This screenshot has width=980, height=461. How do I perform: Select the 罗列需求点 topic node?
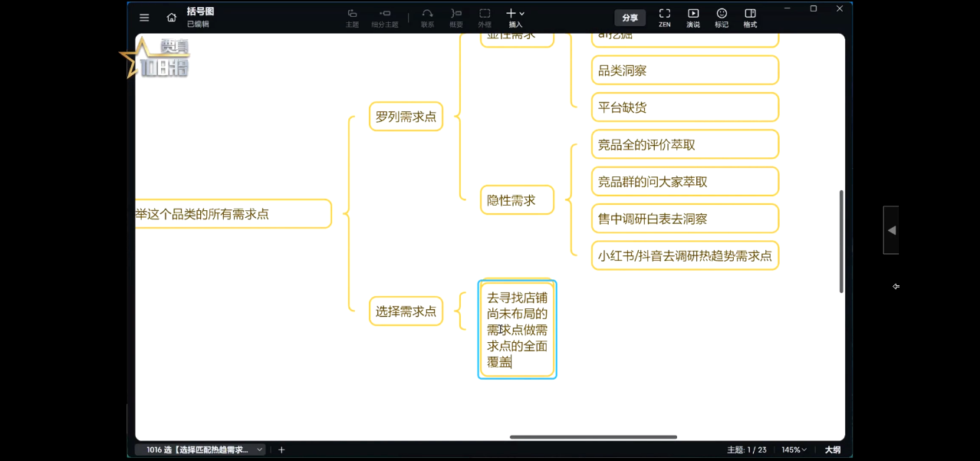click(x=406, y=117)
